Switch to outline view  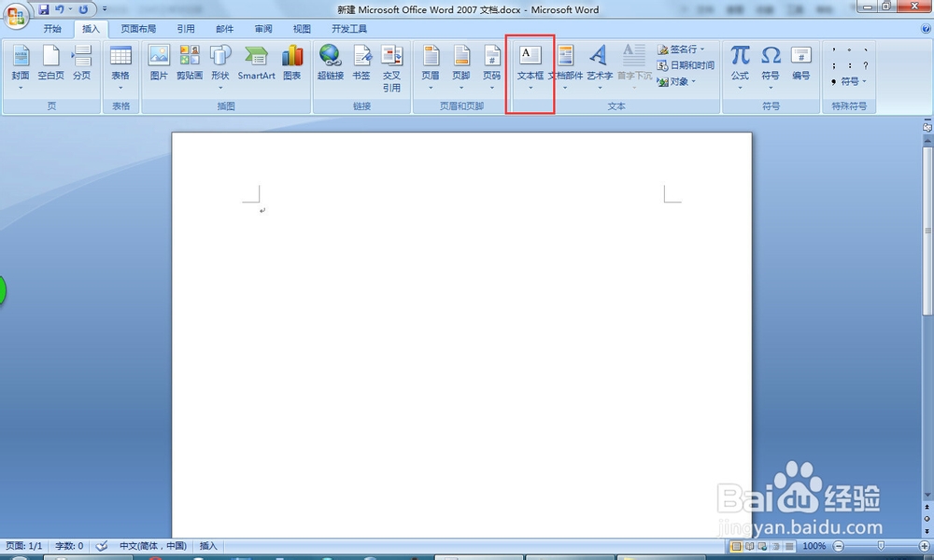pyautogui.click(x=775, y=546)
